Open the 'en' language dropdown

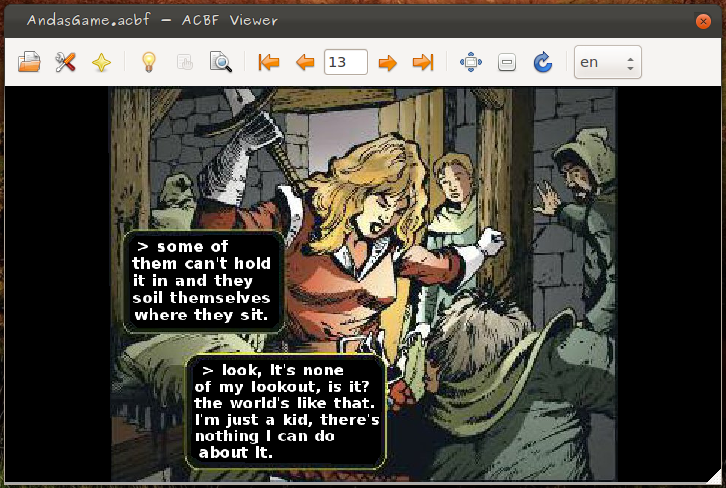click(x=608, y=62)
